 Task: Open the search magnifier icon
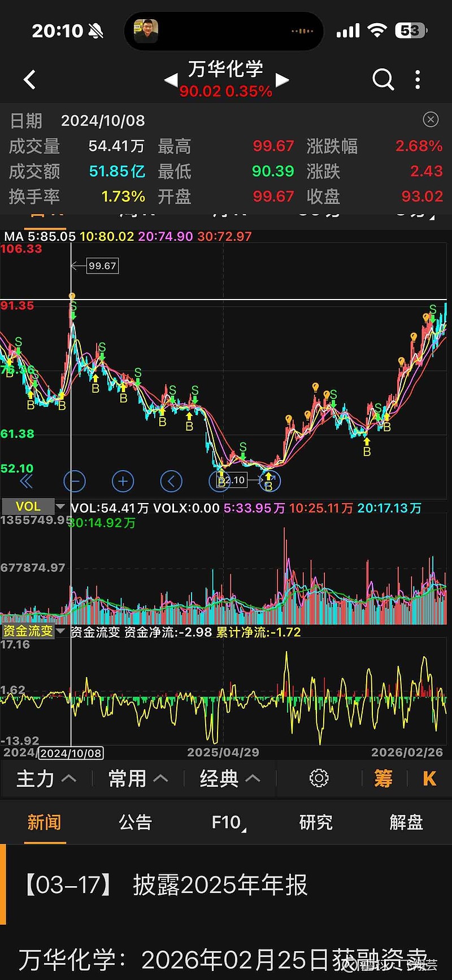[383, 80]
